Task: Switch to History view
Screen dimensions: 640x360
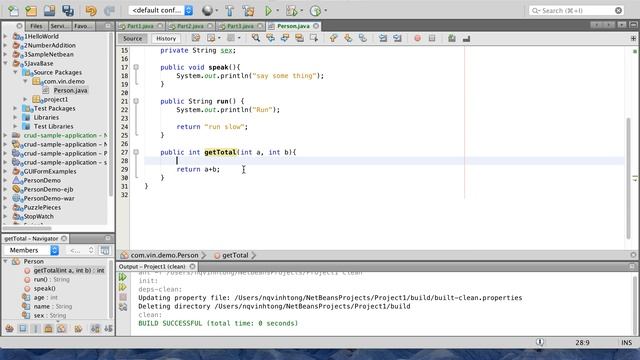Action: pyautogui.click(x=166, y=38)
